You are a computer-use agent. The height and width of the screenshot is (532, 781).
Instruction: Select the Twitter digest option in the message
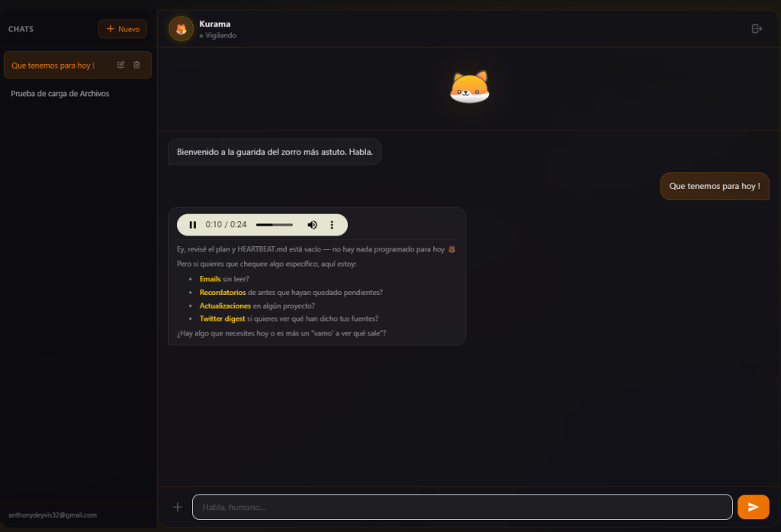(221, 319)
